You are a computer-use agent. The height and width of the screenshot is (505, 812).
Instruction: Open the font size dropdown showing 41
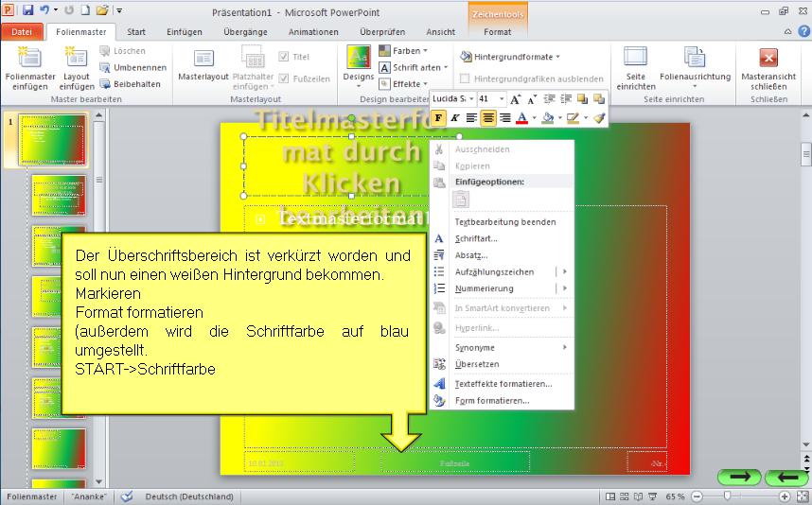500,99
